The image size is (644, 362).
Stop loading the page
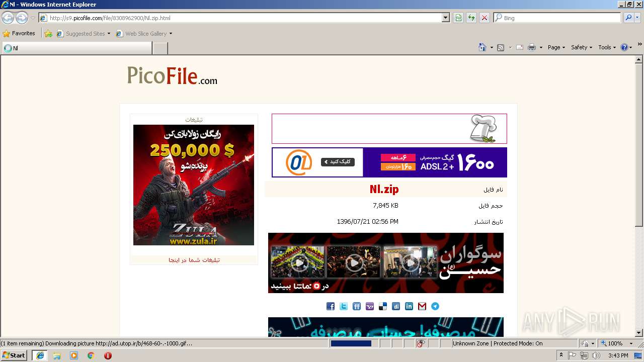(x=485, y=18)
